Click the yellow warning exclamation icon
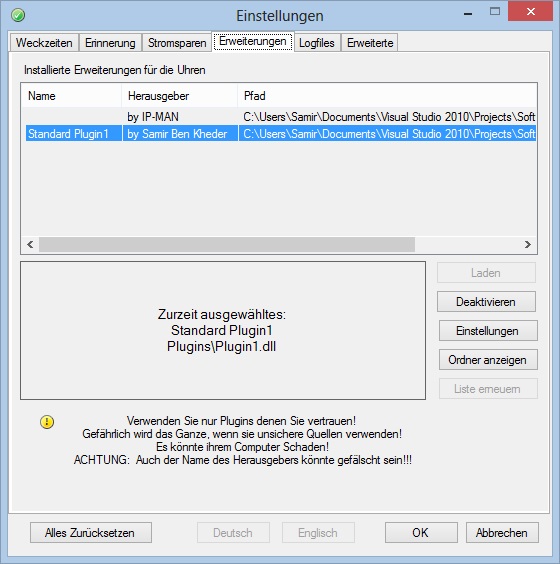 tap(47, 422)
